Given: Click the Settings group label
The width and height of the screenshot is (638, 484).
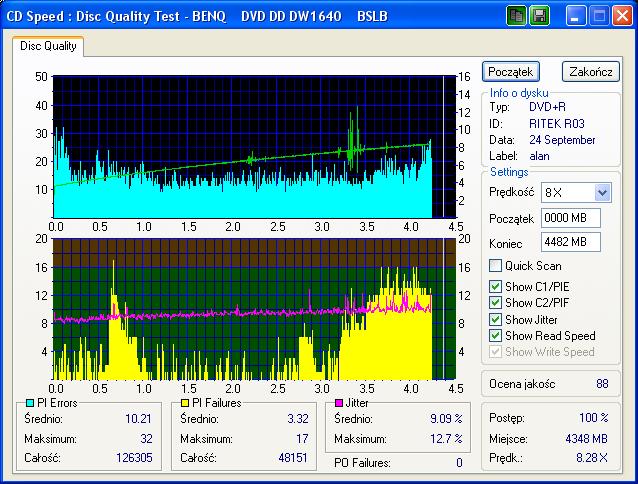Looking at the screenshot, I should [509, 172].
